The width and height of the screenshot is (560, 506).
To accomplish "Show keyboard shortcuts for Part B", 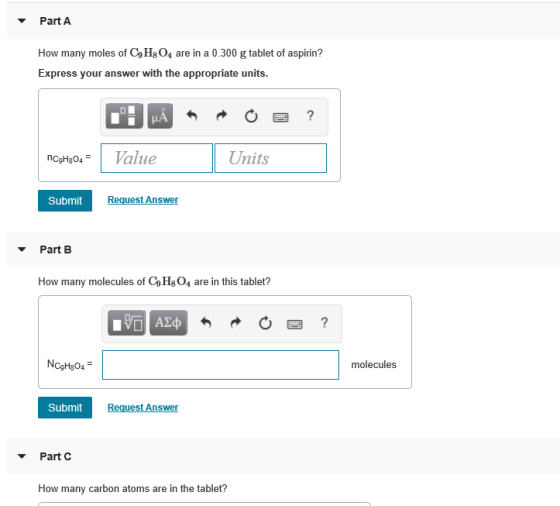I will [x=295, y=324].
